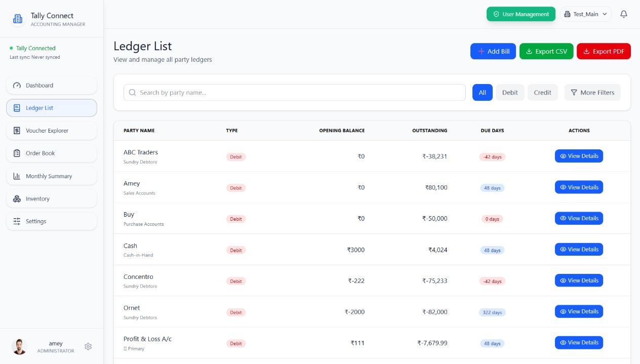Click the Tally Connect building logo icon
The image size is (640, 364).
coord(17,19)
